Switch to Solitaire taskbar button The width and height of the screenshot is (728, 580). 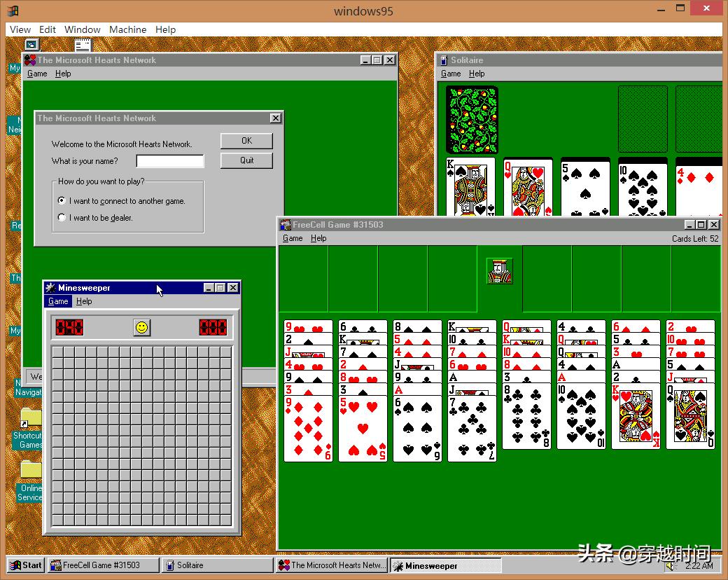pos(218,565)
